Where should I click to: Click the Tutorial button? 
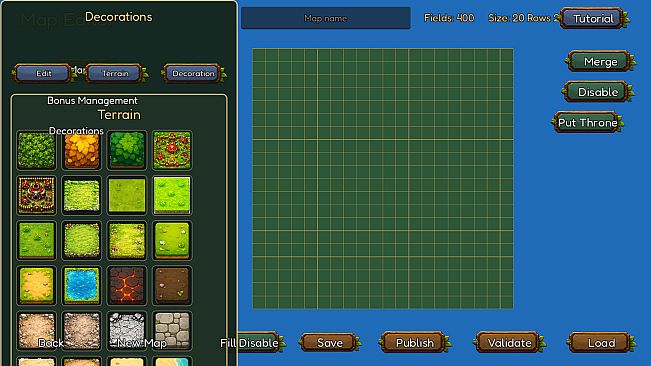pos(593,19)
